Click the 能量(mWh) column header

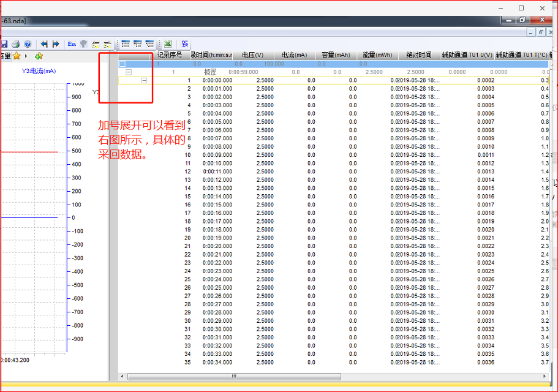tap(377, 55)
